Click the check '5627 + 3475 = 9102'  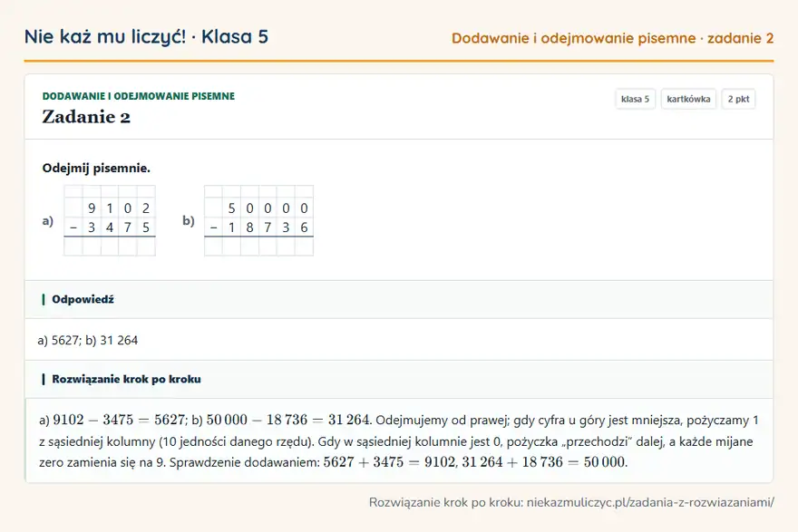389,462
